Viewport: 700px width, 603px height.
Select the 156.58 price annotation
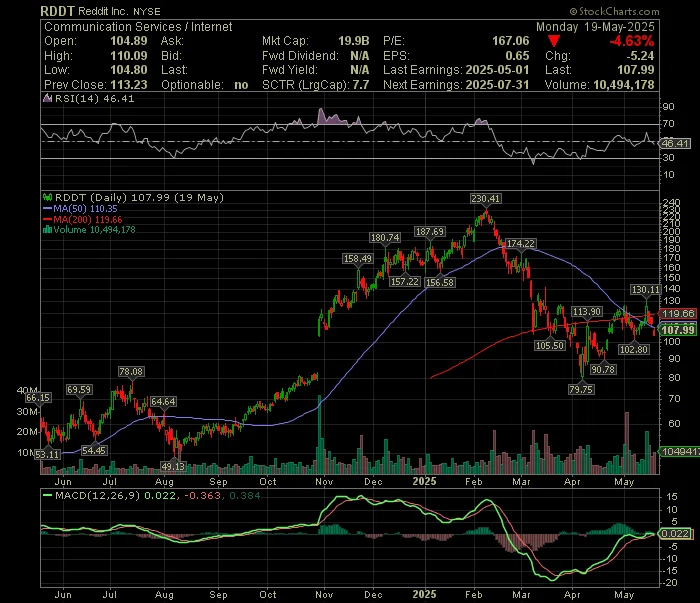click(440, 283)
